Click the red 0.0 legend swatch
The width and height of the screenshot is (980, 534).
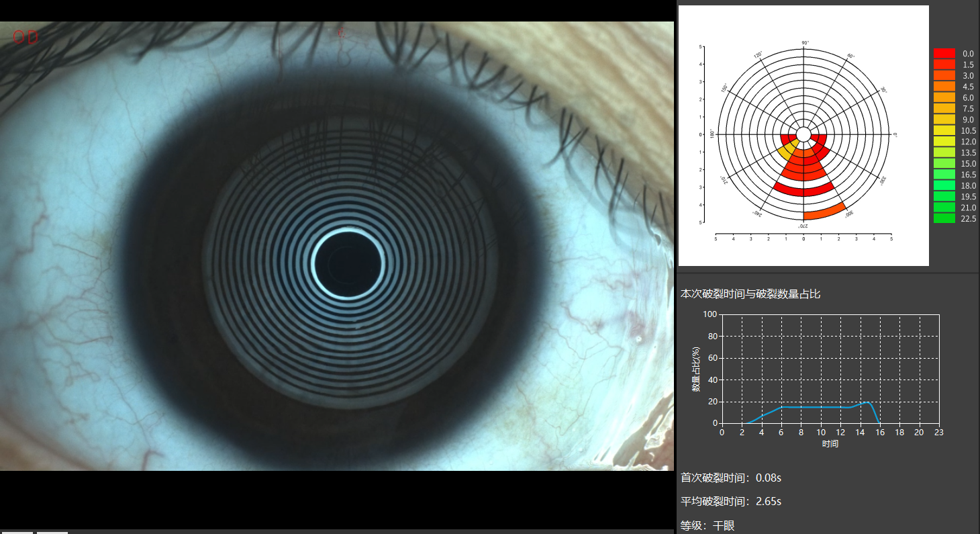944,53
